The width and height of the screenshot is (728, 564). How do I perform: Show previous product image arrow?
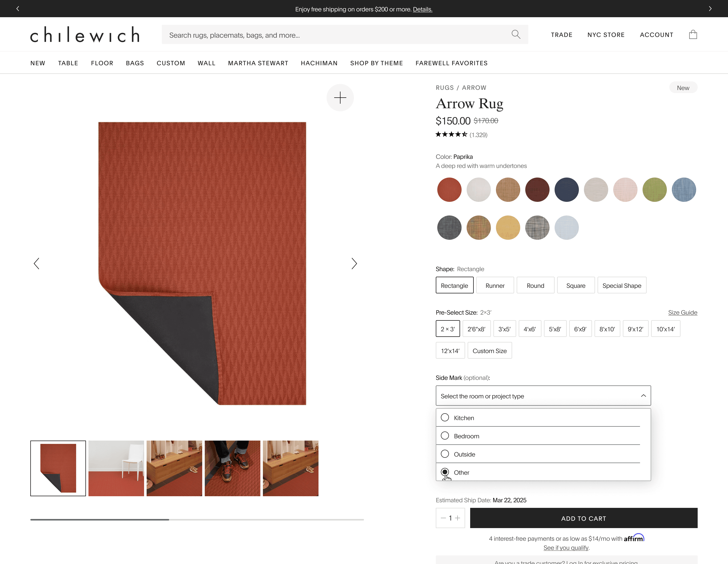pos(37,264)
